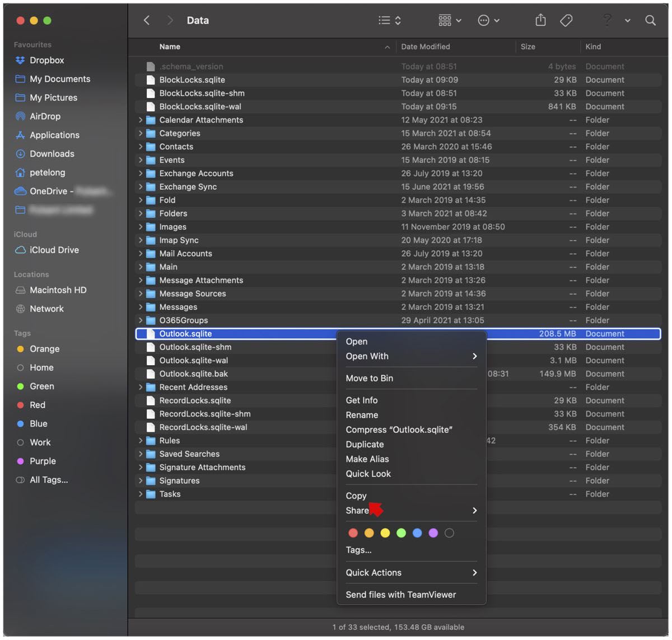Open the list view switcher
672x640 pixels.
pyautogui.click(x=390, y=21)
